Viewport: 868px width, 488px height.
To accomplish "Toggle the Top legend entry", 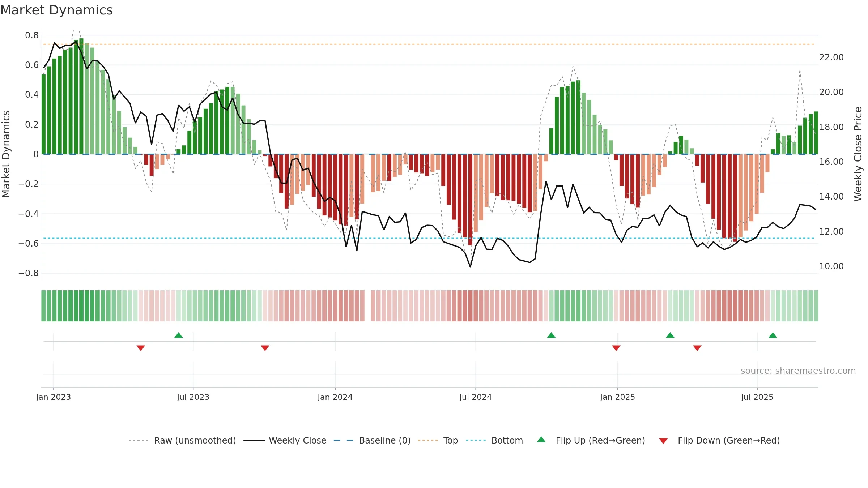I will (x=438, y=440).
